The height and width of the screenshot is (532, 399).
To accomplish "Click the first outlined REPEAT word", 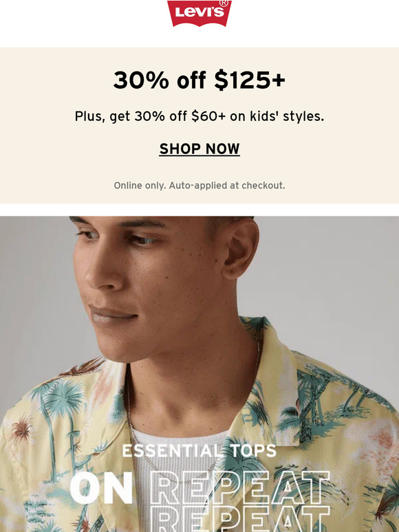I will [239, 487].
